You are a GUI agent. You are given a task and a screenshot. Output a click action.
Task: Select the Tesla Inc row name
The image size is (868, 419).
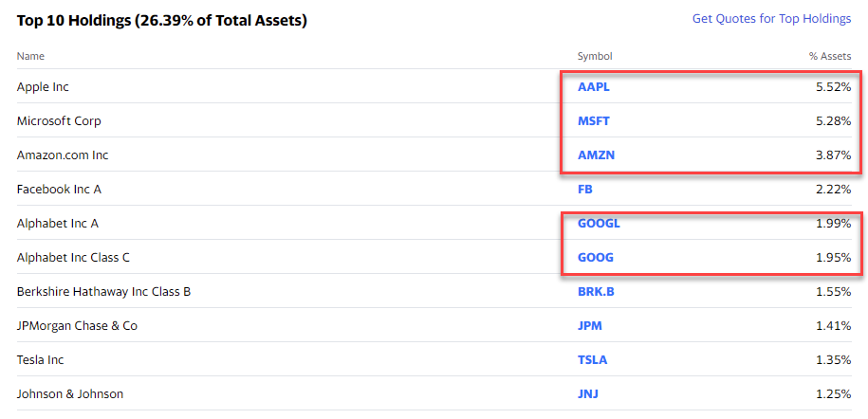[41, 360]
